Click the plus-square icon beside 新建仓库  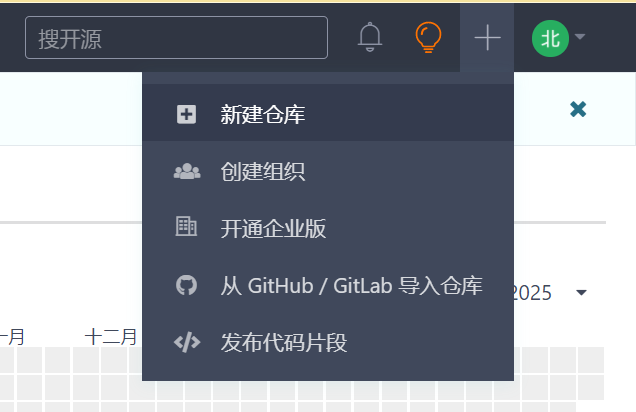point(187,114)
